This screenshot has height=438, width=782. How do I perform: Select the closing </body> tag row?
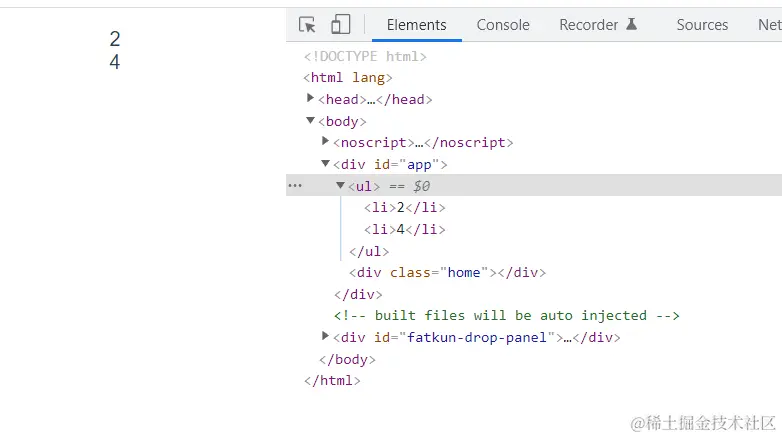coord(347,359)
